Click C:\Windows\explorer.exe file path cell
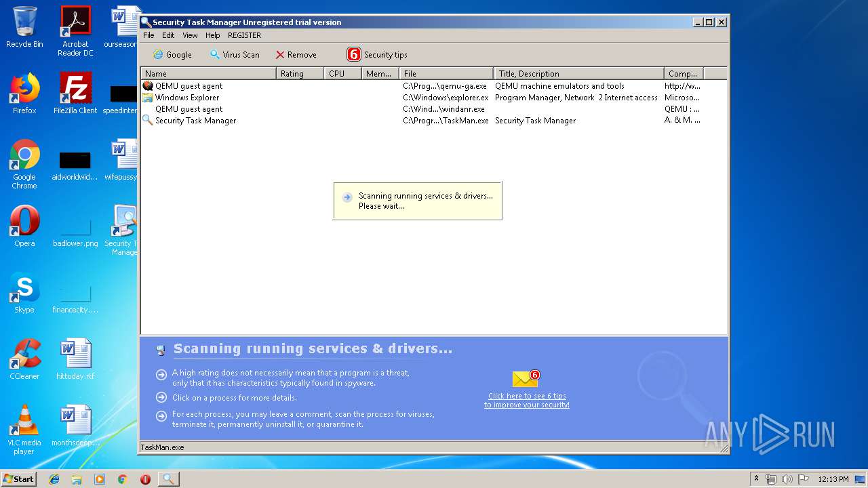Screen dimensions: 868x488 point(446,98)
